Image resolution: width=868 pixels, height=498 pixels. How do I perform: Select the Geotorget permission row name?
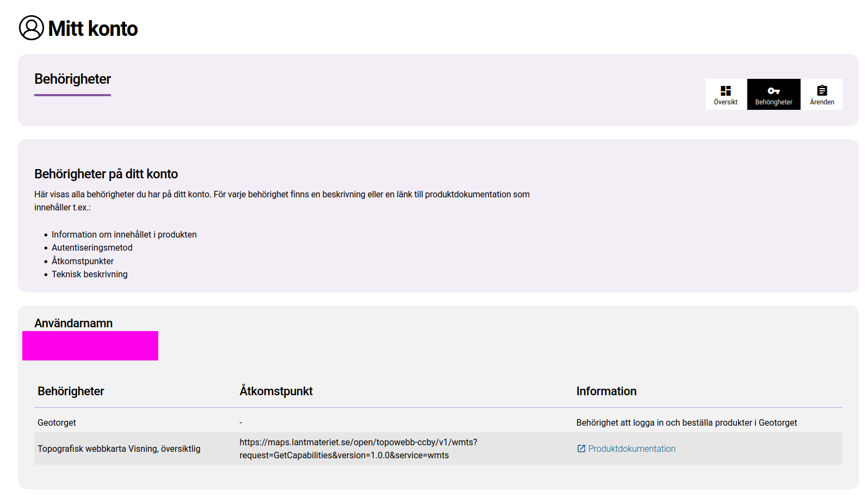[x=57, y=422]
